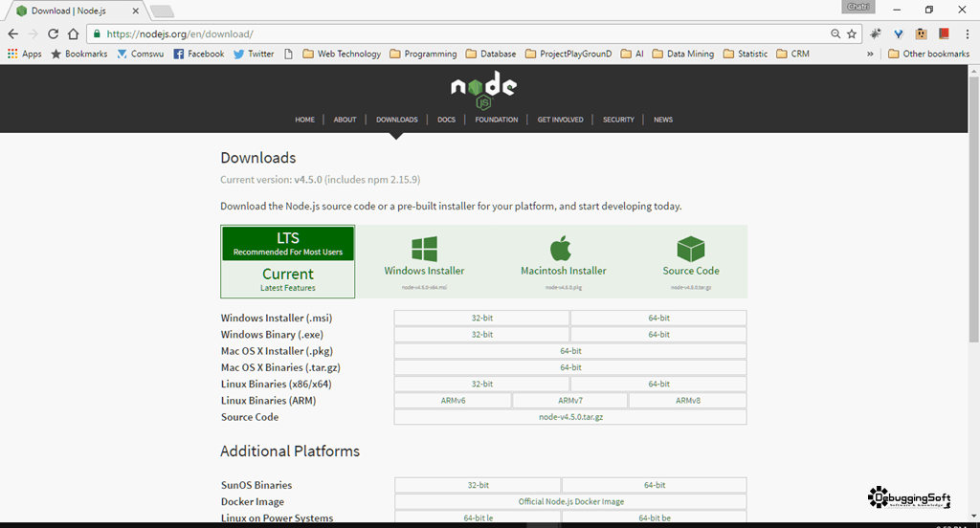Open DOCS in site navigation
Screen dimensions: 980x528
tap(446, 120)
